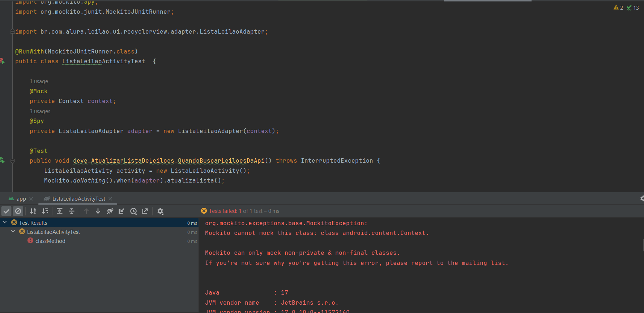
Task: Click the '1 usage' hint above @Mock
Action: 39,81
